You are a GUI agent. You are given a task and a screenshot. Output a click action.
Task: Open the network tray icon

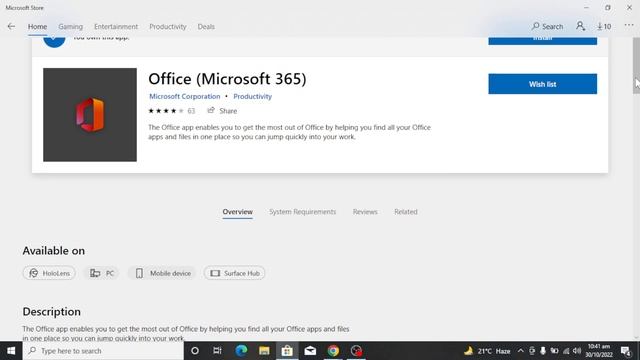click(x=566, y=351)
